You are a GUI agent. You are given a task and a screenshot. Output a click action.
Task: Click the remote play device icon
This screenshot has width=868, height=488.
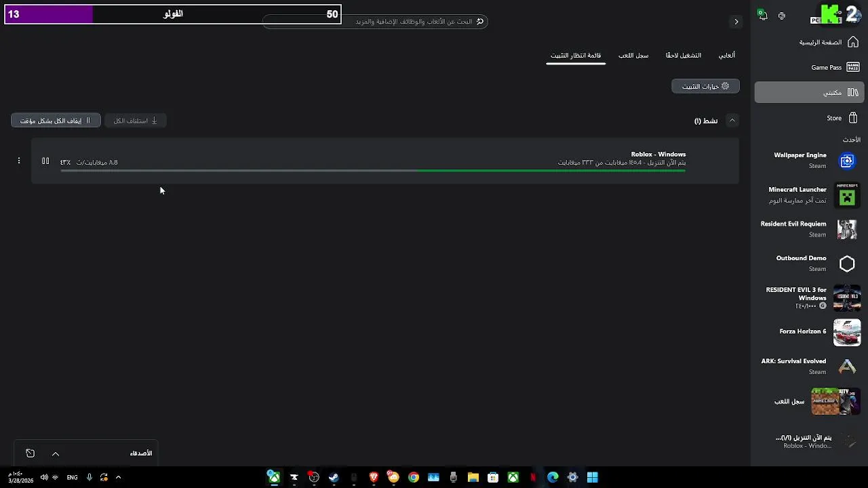click(x=782, y=16)
